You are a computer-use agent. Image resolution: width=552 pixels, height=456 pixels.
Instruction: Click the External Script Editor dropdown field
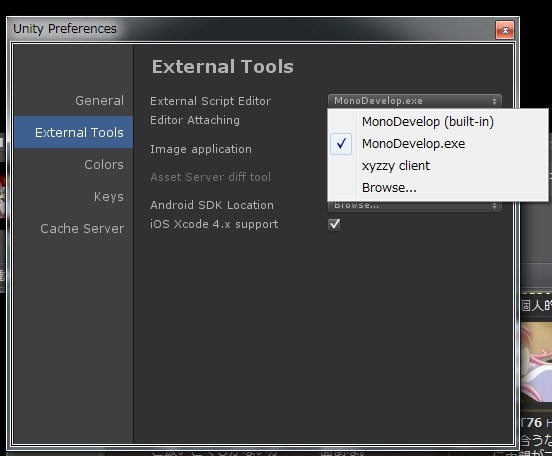tap(415, 101)
